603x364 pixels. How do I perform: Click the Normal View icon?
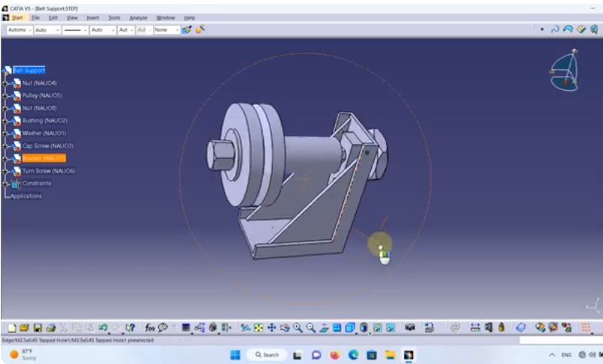point(324,327)
